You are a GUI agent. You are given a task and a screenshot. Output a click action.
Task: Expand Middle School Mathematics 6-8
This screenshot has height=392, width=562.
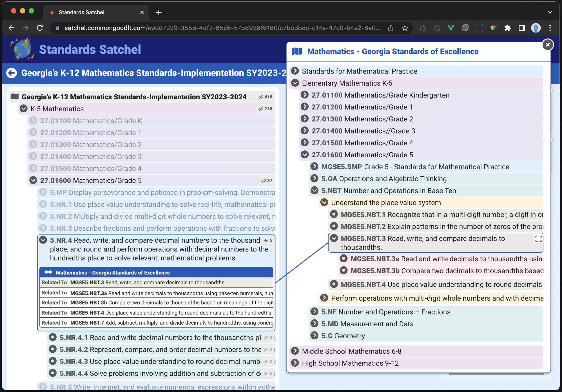(x=295, y=351)
